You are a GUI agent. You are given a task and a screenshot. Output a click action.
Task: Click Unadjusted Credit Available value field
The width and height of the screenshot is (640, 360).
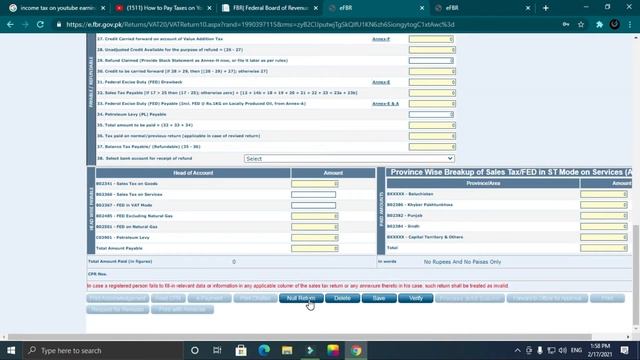432,50
